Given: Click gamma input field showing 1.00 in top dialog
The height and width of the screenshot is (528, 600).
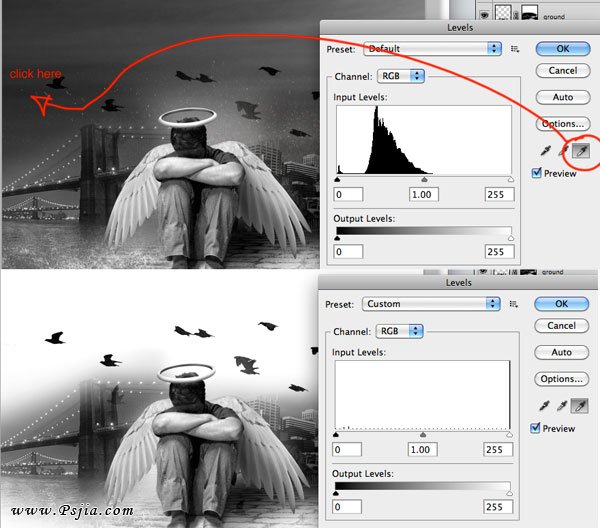Looking at the screenshot, I should click(x=423, y=193).
